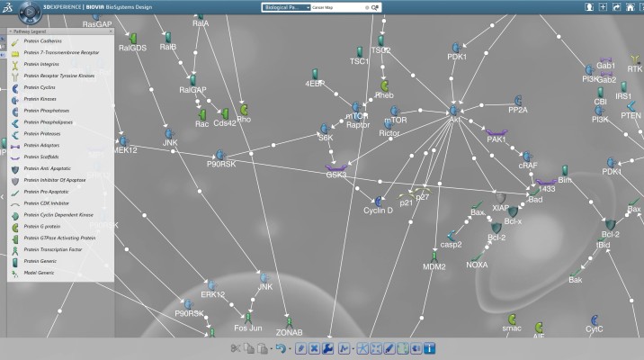Click the 'Protein Cadherins' legend entry
Viewport: 644px width, 360px height.
click(42, 41)
